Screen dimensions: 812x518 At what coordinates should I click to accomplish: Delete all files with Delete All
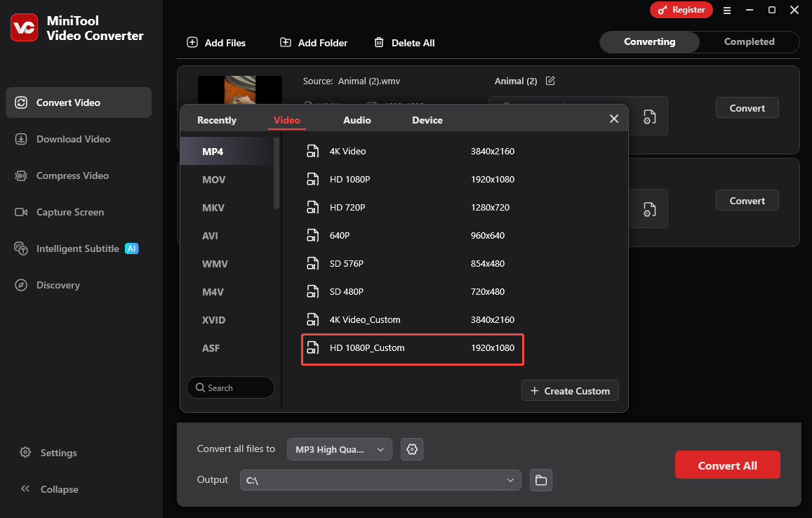coord(404,42)
